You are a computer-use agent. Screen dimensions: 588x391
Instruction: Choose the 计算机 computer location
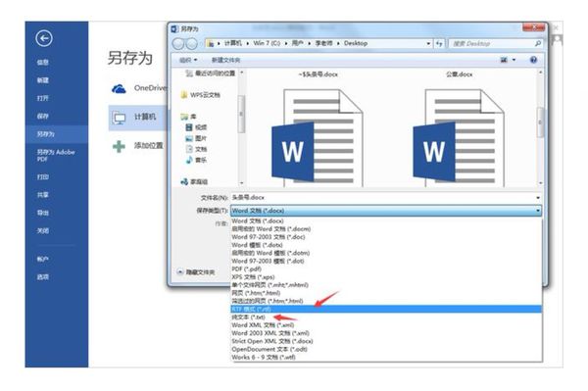click(x=137, y=118)
